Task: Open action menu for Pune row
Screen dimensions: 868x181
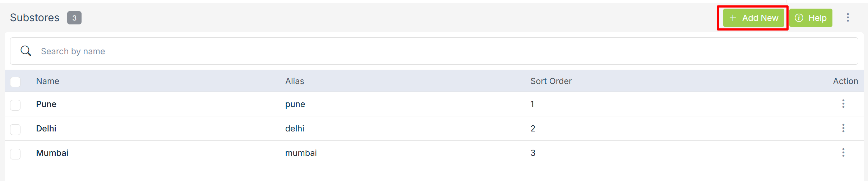Action: (x=843, y=104)
